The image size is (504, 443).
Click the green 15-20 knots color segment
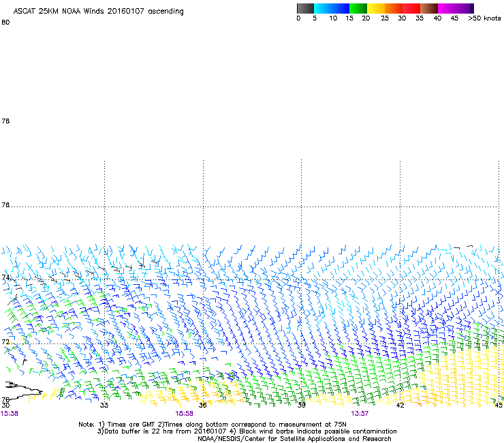coord(358,8)
